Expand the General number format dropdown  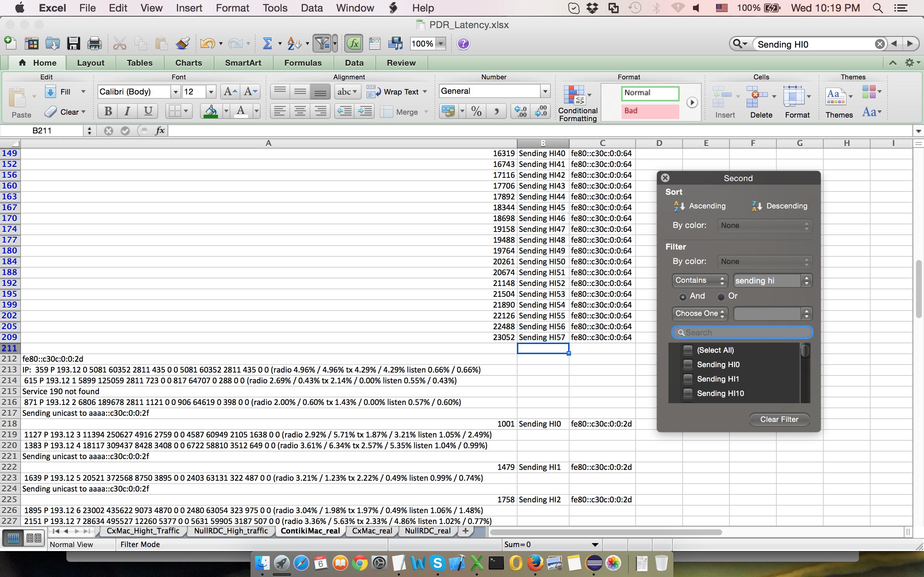click(x=545, y=91)
